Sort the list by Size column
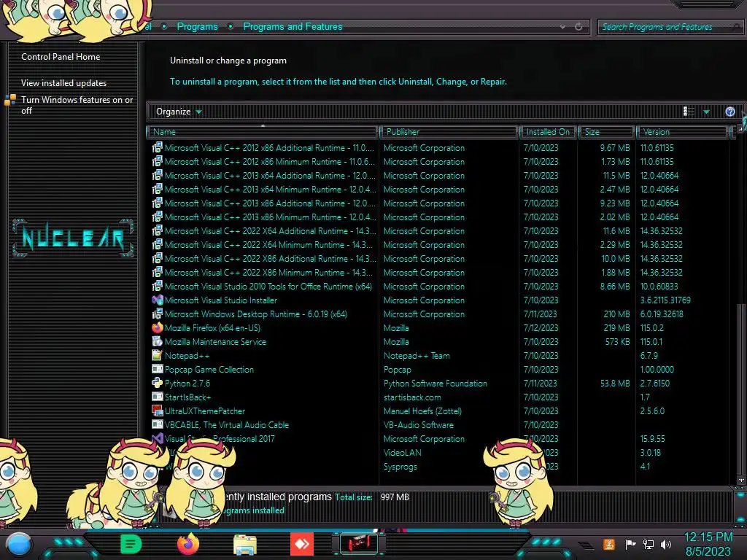 [607, 132]
